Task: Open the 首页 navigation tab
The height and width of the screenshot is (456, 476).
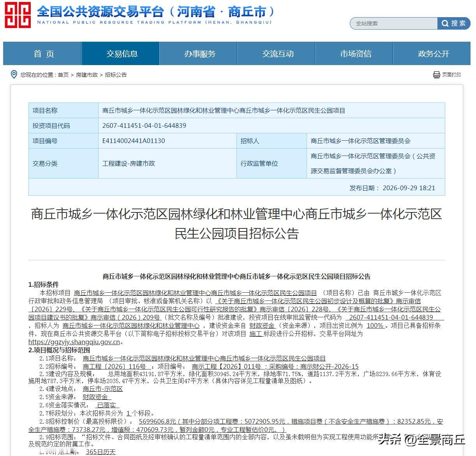Action: [x=42, y=54]
